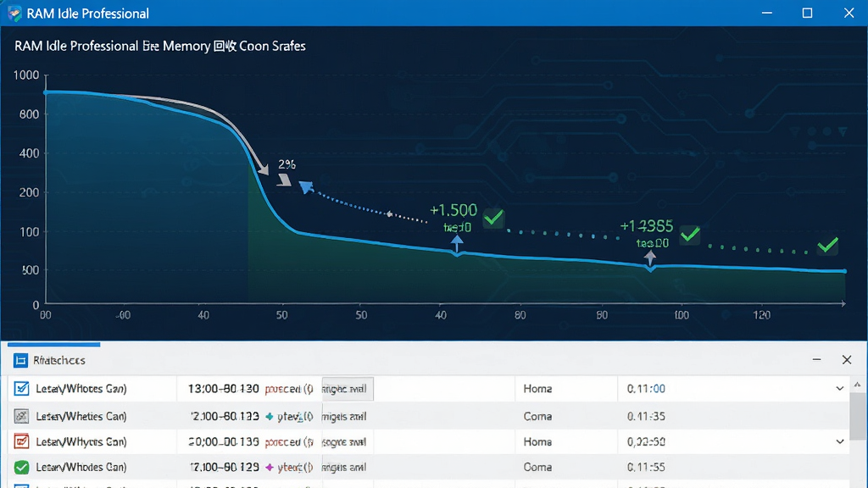This screenshot has height=488, width=868.
Task: Click the 120 label on the chart's horizontal axis
Action: [x=762, y=315]
